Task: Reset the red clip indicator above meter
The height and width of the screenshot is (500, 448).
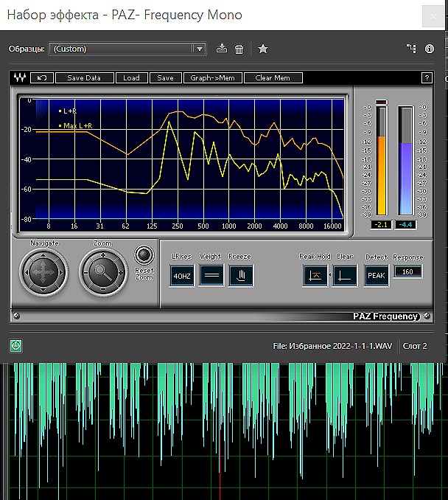Action: (x=381, y=102)
